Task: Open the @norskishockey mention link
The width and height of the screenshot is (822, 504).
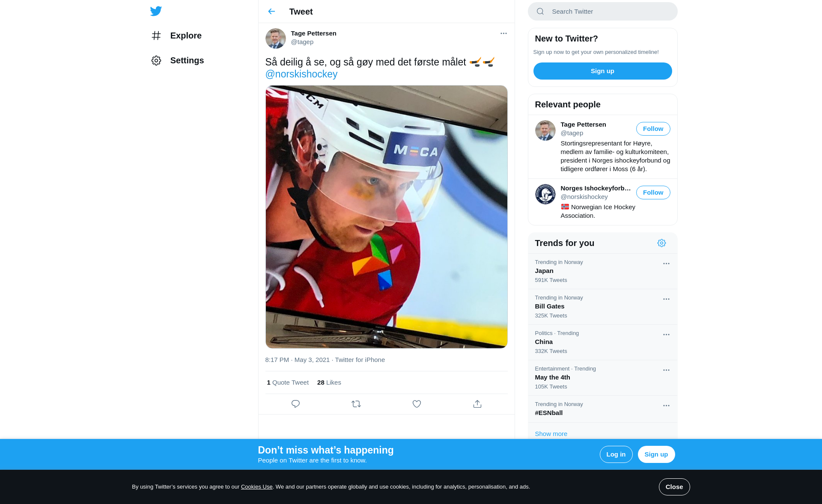Action: pyautogui.click(x=301, y=74)
